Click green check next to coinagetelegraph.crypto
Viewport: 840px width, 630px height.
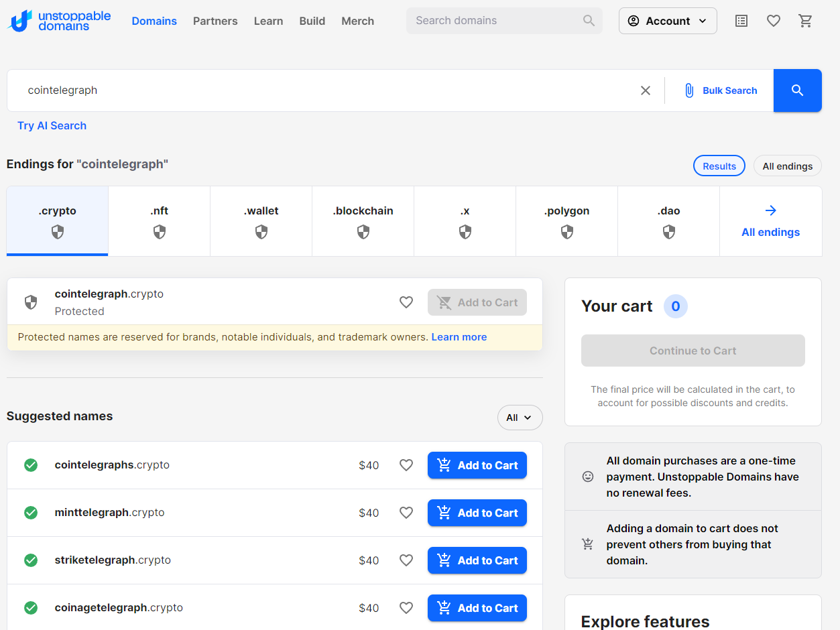[31, 608]
